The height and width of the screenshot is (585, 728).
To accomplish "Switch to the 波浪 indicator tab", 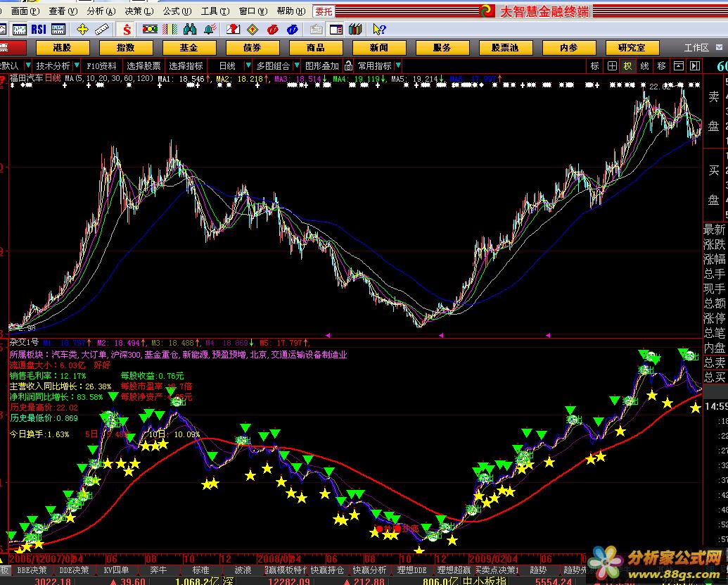I will tap(243, 570).
